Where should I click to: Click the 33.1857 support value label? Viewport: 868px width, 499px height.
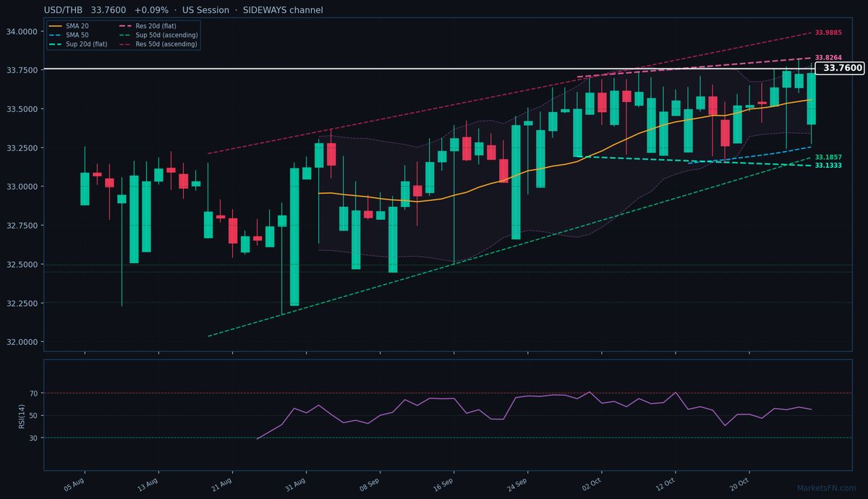click(x=828, y=157)
